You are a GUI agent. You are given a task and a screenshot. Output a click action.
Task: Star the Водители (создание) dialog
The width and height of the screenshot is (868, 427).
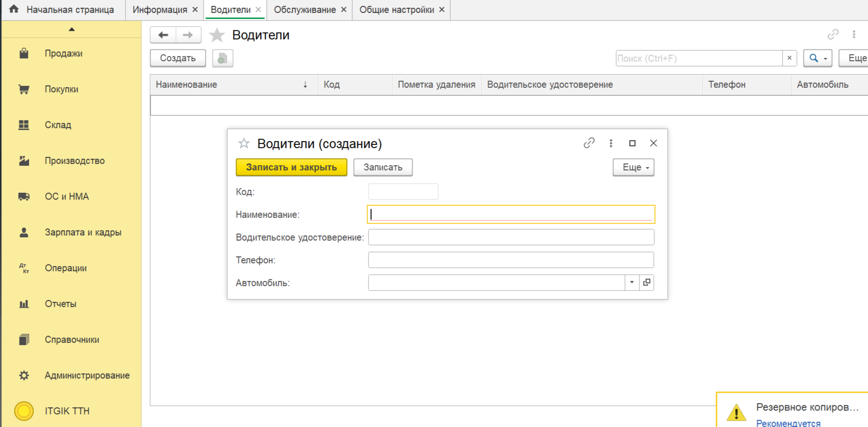click(244, 144)
